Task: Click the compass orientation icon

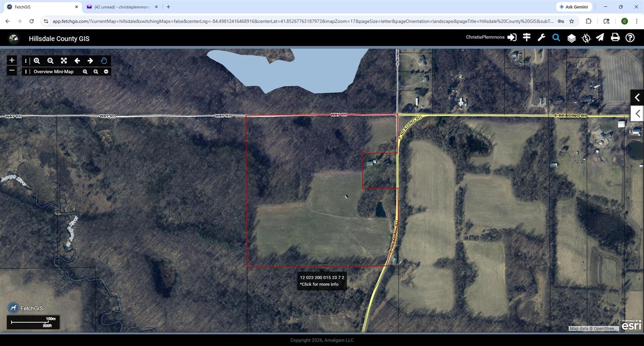Action: (586, 38)
